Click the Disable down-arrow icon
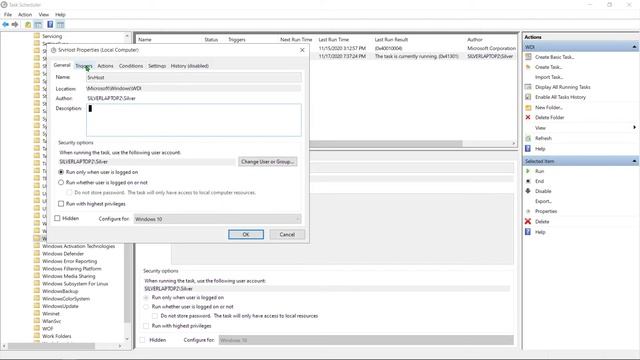 (528, 191)
